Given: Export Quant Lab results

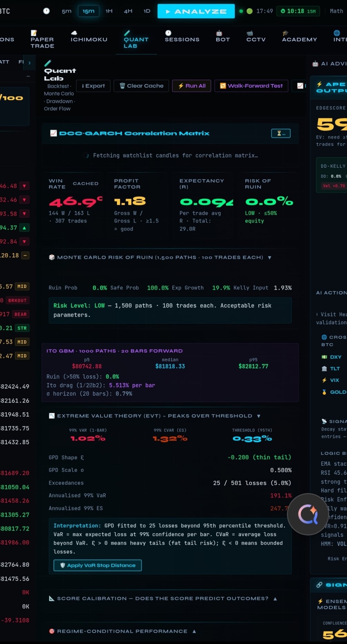Looking at the screenshot, I should [x=93, y=86].
